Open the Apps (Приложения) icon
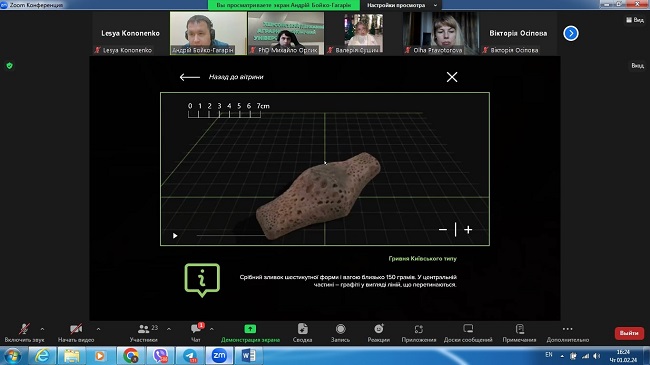Viewport: 650px width, 365px height. tap(419, 329)
